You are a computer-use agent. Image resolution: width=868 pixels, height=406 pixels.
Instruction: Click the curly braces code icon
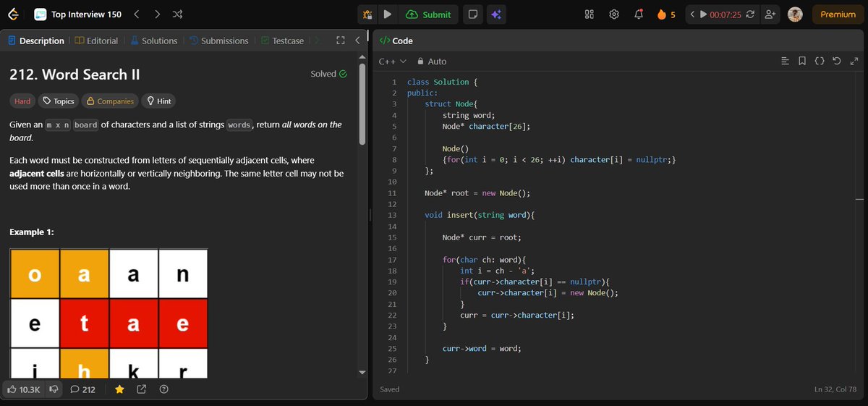tap(820, 62)
